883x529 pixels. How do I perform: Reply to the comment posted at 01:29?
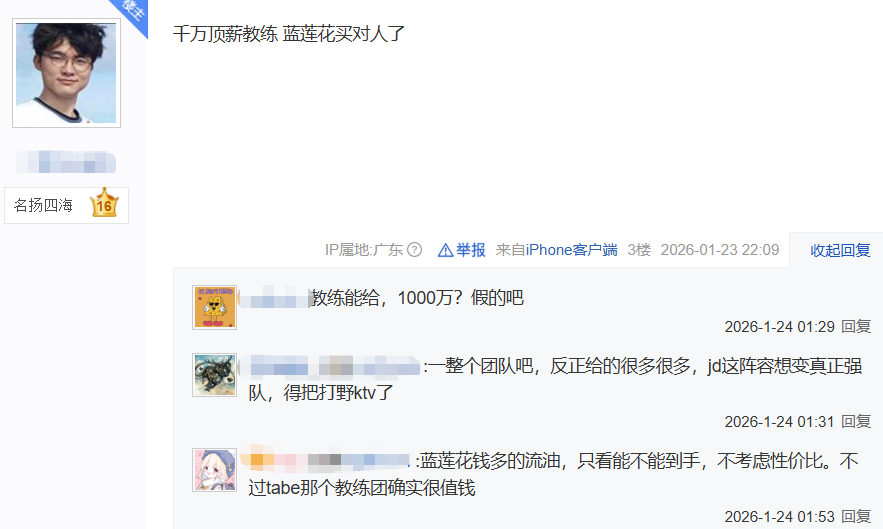click(856, 327)
